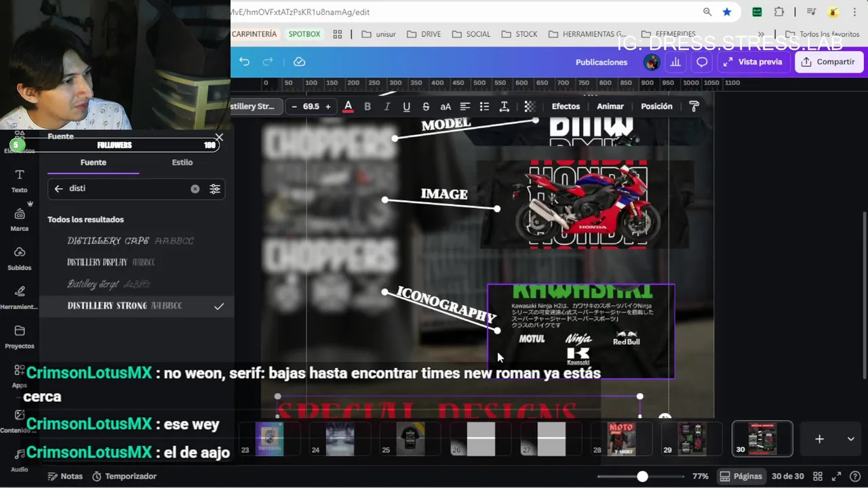Open the Efectos menu
This screenshot has height=488, width=868.
(566, 106)
